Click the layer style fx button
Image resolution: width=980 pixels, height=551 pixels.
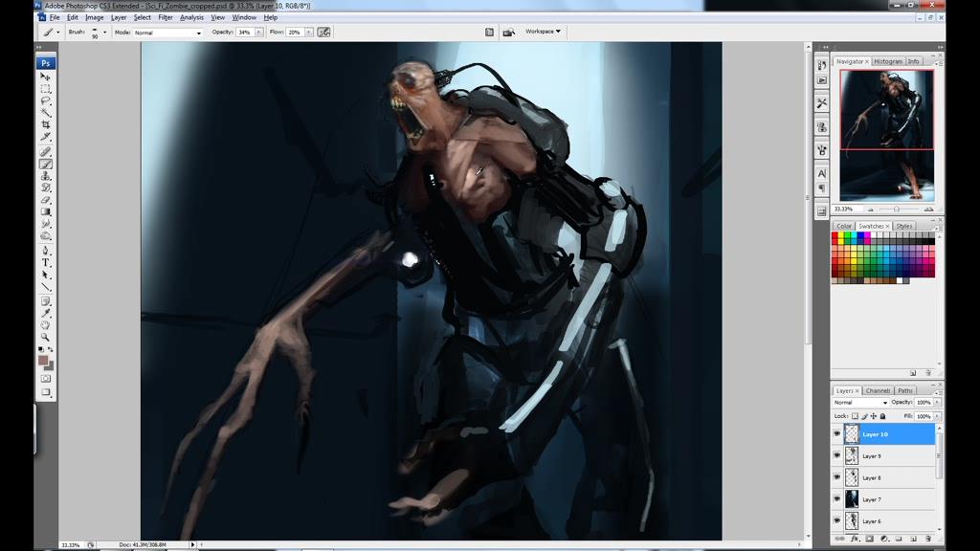[x=855, y=539]
